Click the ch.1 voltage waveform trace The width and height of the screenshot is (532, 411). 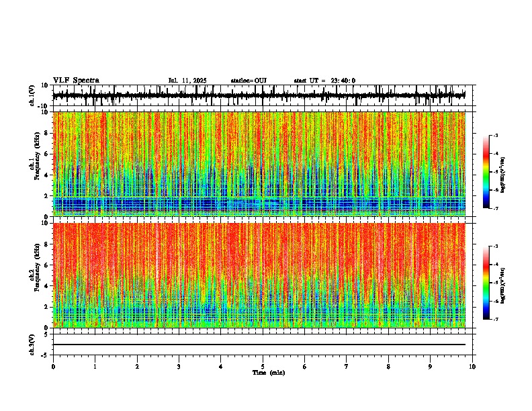(x=259, y=95)
